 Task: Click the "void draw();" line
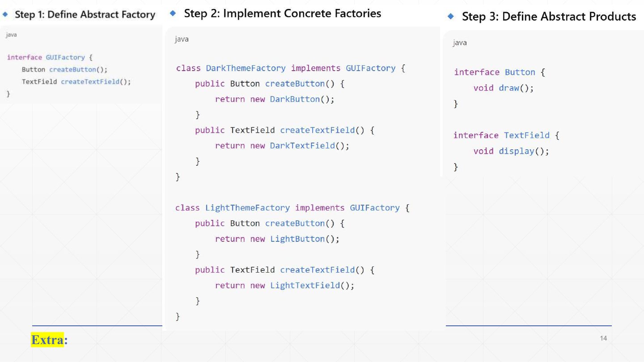tap(504, 88)
